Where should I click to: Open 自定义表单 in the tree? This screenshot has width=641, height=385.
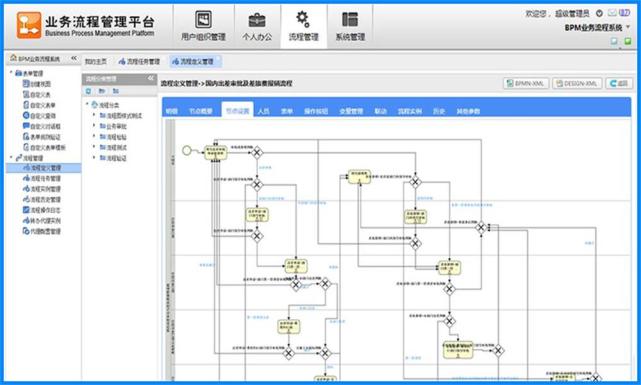tap(43, 105)
